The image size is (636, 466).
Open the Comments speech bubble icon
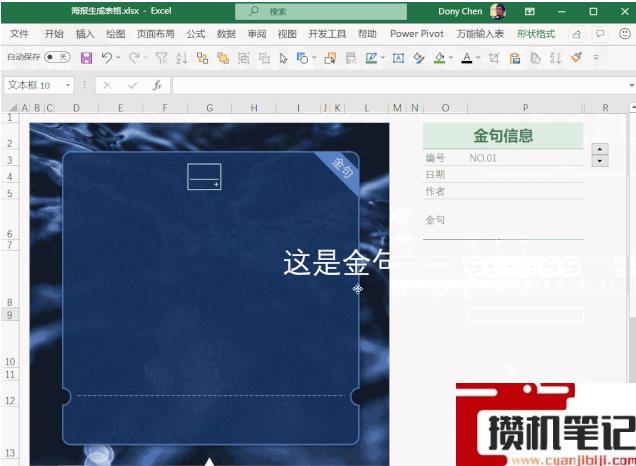(x=599, y=34)
